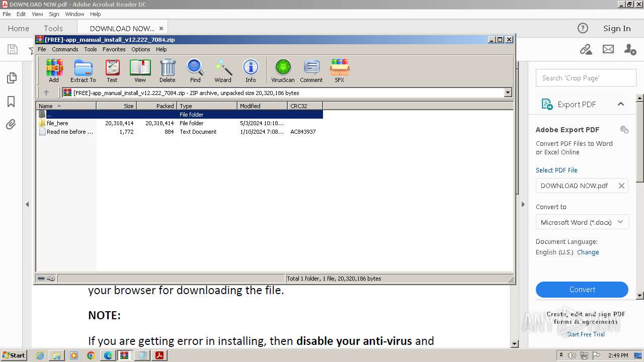644x362 pixels.
Task: Start VirusScan on the archive
Action: [x=283, y=70]
